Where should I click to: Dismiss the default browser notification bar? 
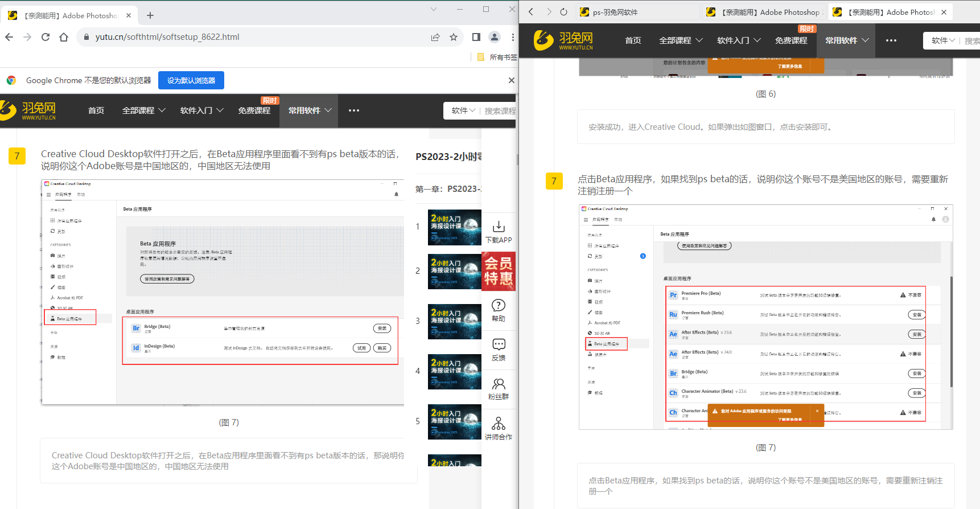[511, 80]
